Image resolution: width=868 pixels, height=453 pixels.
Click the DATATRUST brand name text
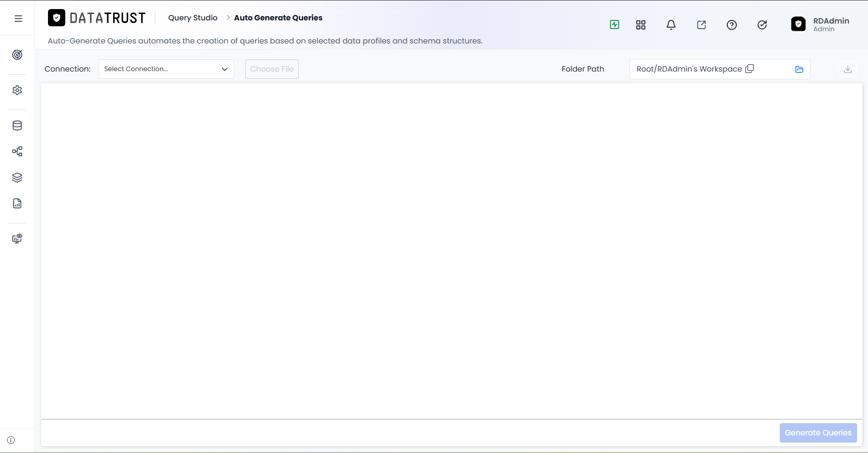click(108, 18)
